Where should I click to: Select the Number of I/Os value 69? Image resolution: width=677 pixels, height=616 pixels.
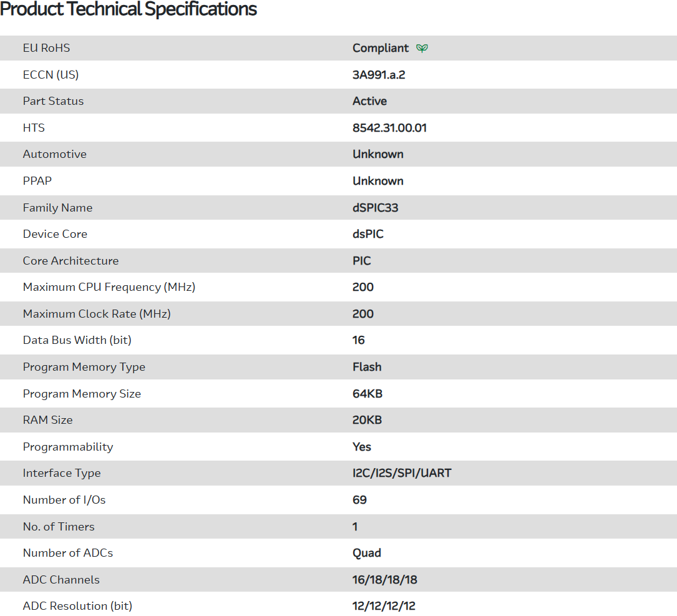pos(359,500)
